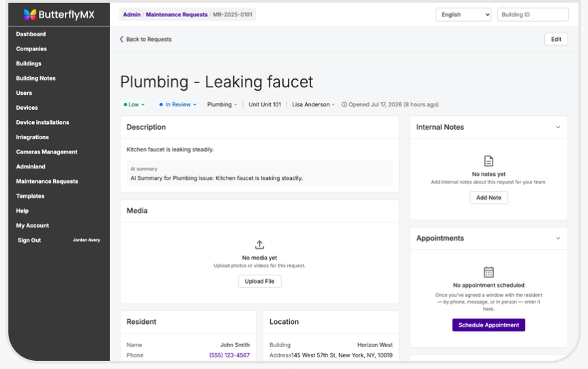Click the AI Summary for Plumbing issue text

[x=216, y=178]
